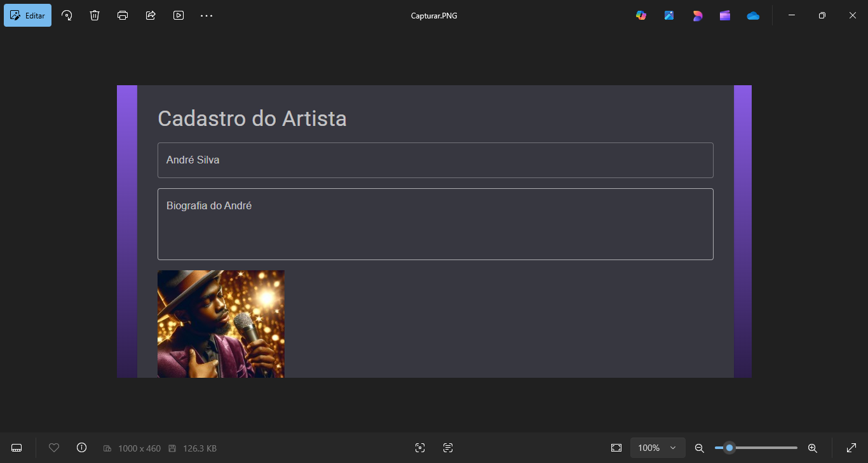Activate the scan text icon

click(x=448, y=448)
